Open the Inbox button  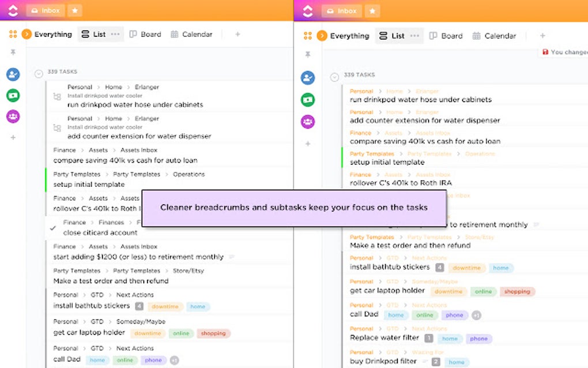(x=45, y=10)
